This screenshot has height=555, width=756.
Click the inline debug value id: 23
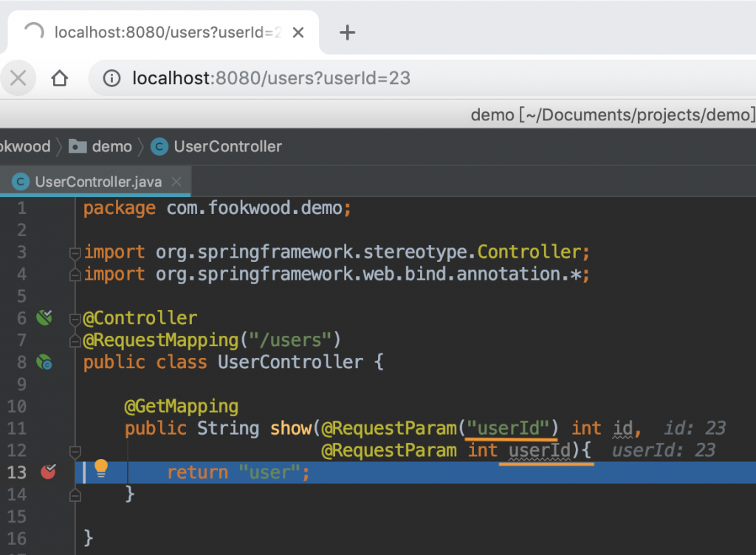(695, 428)
